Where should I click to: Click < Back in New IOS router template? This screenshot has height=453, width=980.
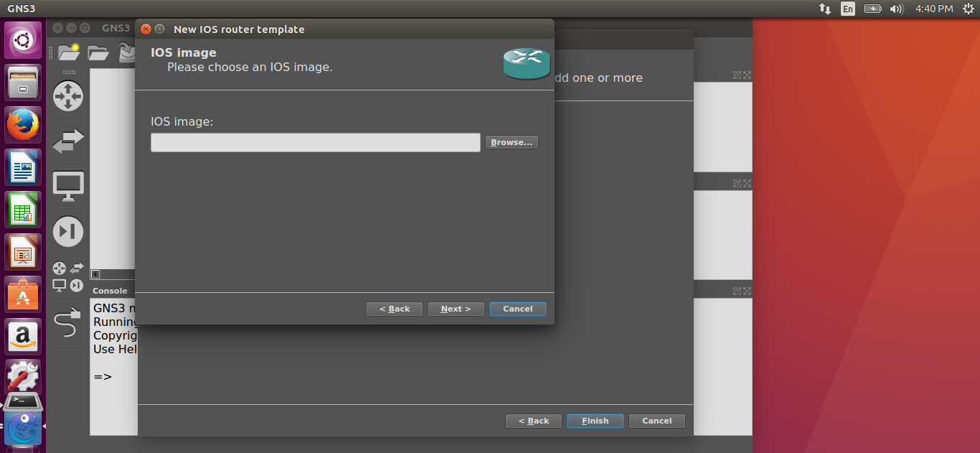click(x=395, y=309)
